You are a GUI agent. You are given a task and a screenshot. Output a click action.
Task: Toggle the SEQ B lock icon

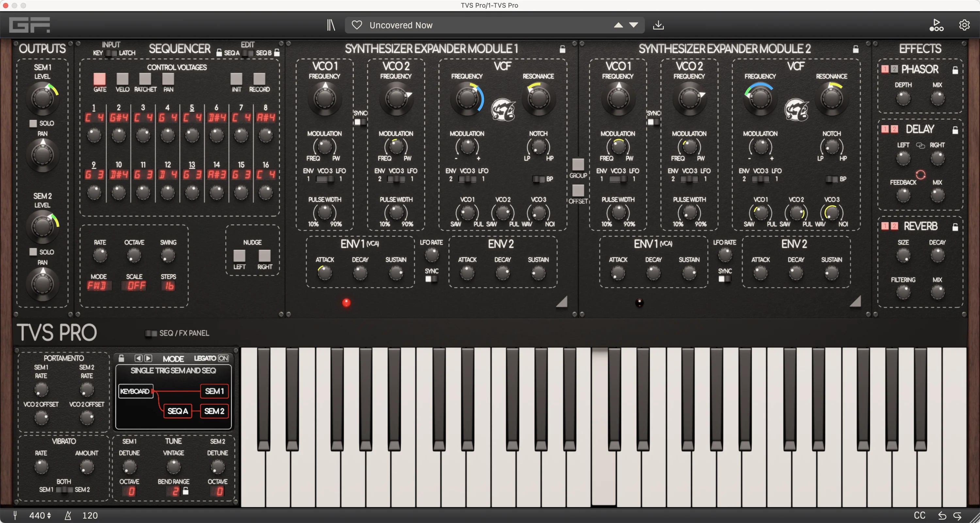point(277,53)
